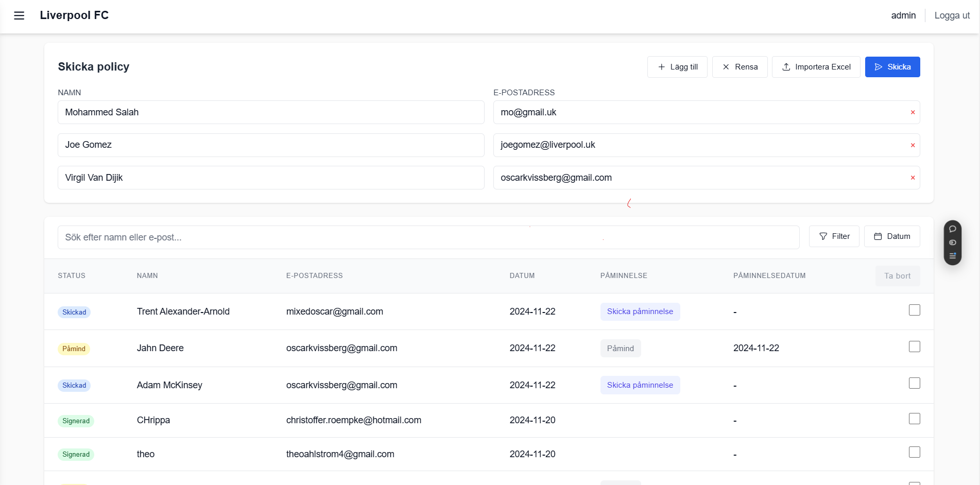Click the email christoffer.roempke@hotmail.com
Image resolution: width=980 pixels, height=485 pixels.
pyautogui.click(x=354, y=420)
